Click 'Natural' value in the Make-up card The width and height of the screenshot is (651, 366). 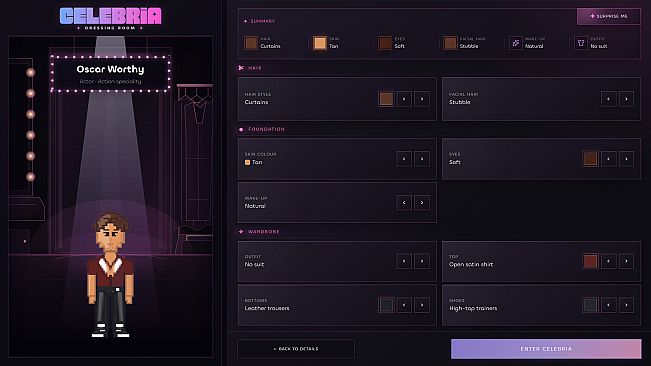(255, 206)
